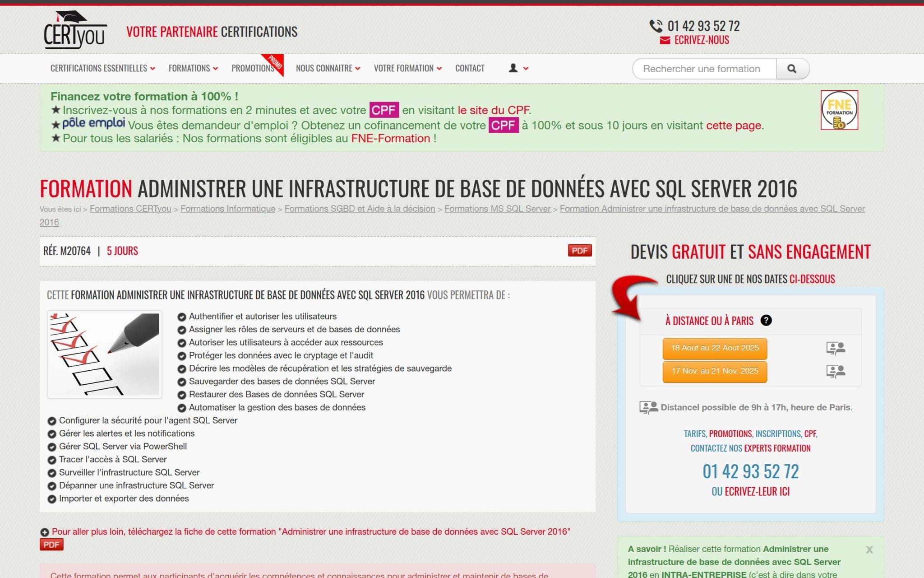The height and width of the screenshot is (578, 924).
Task: Click the pôle emploi logo
Action: coord(93,123)
